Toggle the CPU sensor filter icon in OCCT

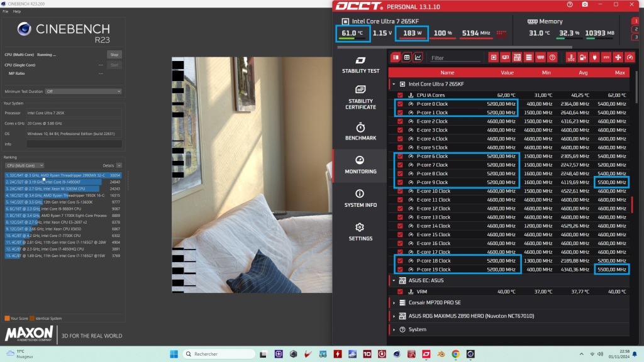coord(494,57)
